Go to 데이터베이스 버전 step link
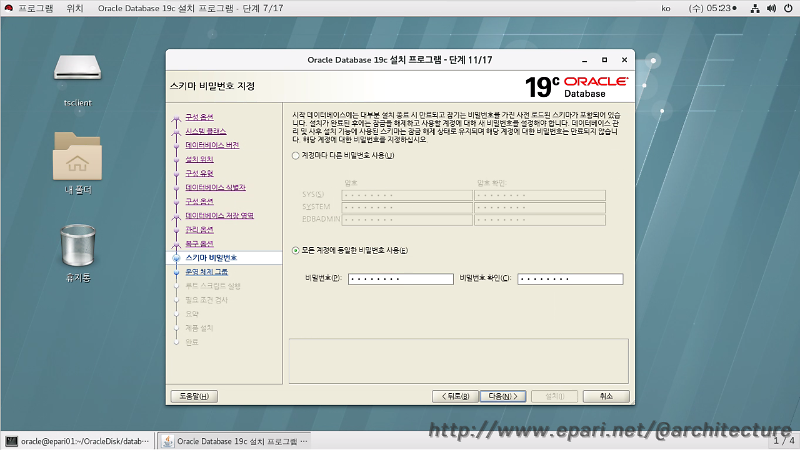 (212, 145)
